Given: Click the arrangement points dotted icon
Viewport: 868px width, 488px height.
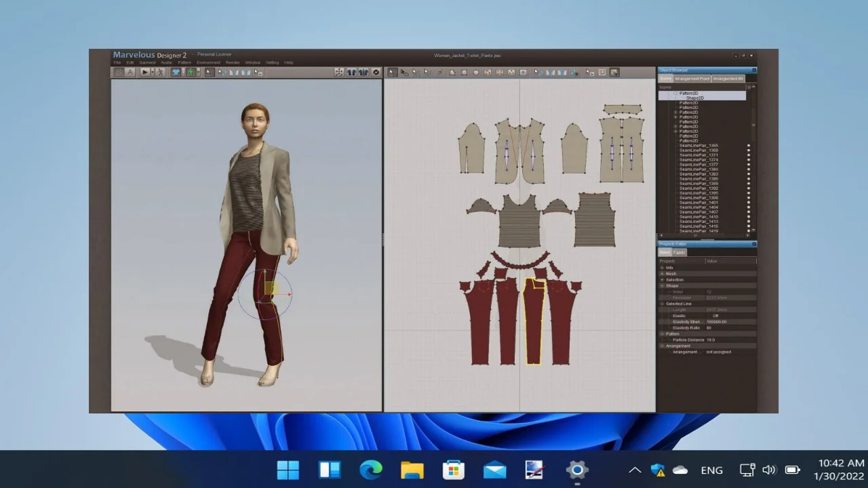Looking at the screenshot, I should [339, 72].
